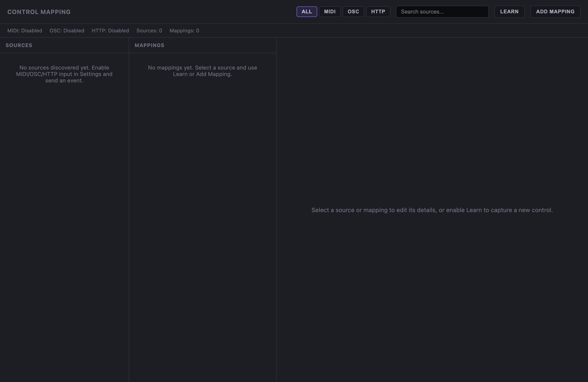Click the Mappings: 0 counter
This screenshot has height=382, width=588.
(x=184, y=31)
